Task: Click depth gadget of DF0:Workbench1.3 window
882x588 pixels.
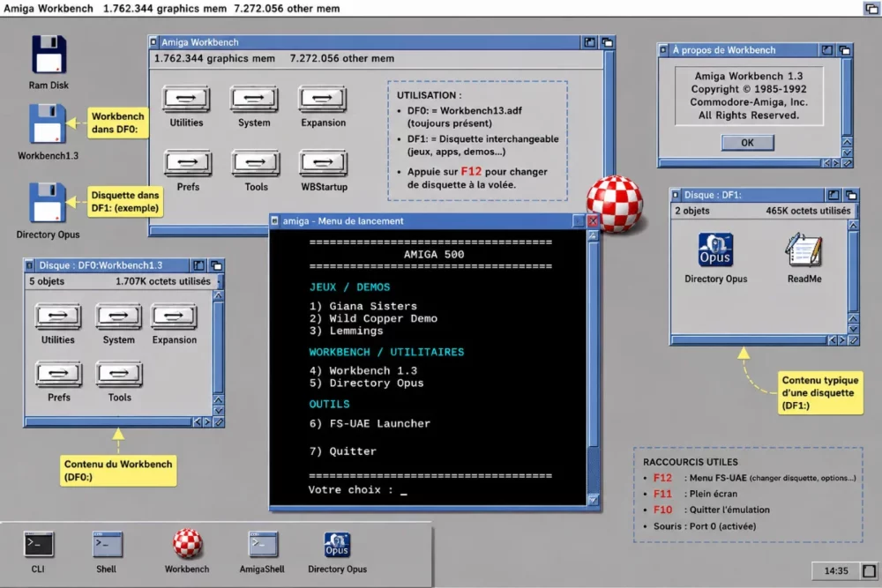Action: 217,265
